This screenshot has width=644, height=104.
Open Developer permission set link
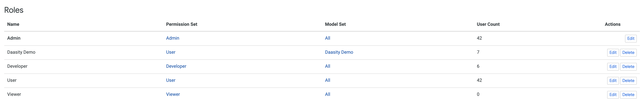point(176,66)
